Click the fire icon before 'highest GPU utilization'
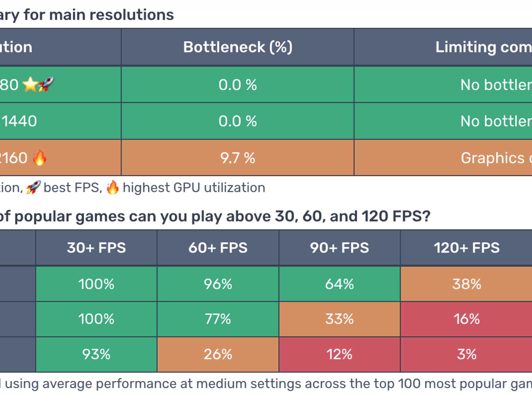532x399 pixels. (x=112, y=187)
